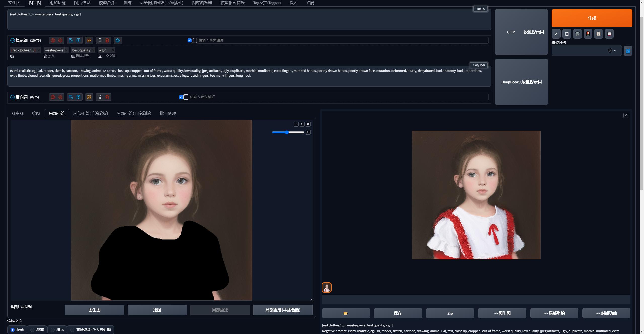Click the floppy disk save-style icon
Viewport: 644px width, 334px height.
[x=609, y=34]
